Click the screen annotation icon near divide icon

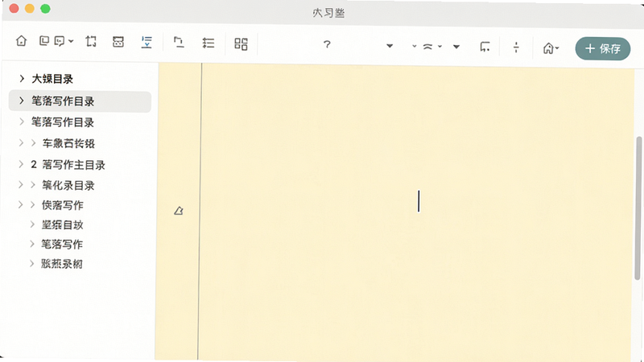tap(485, 47)
